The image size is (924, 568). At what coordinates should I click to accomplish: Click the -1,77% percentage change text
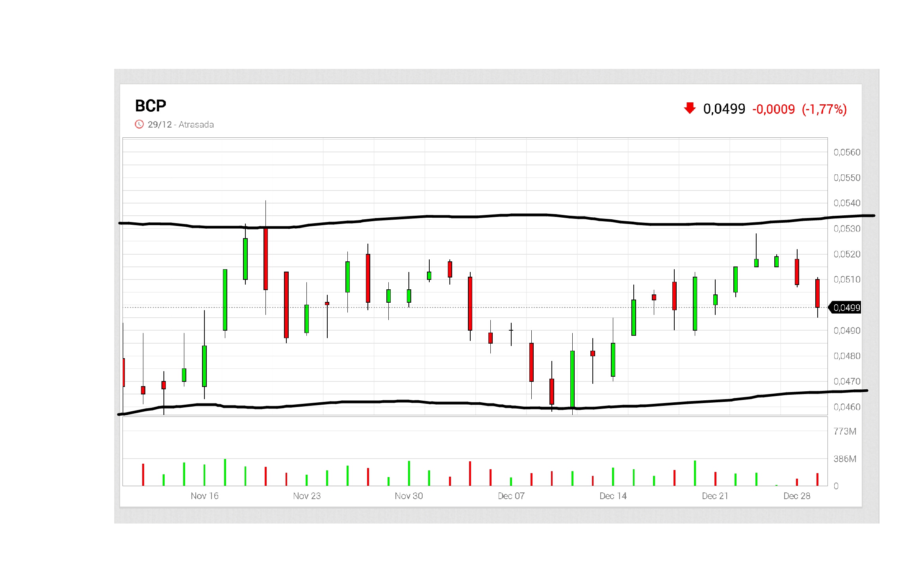[x=824, y=109]
